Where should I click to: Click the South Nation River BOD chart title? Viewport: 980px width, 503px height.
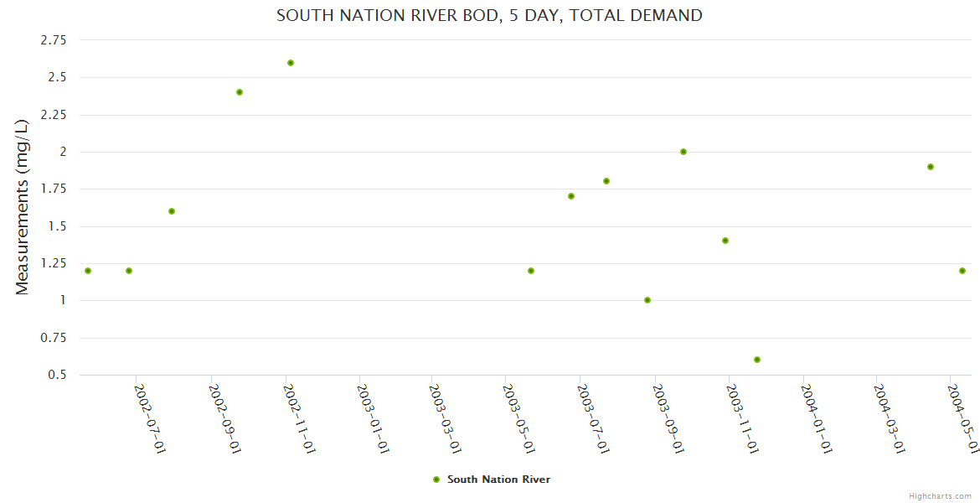coord(489,15)
